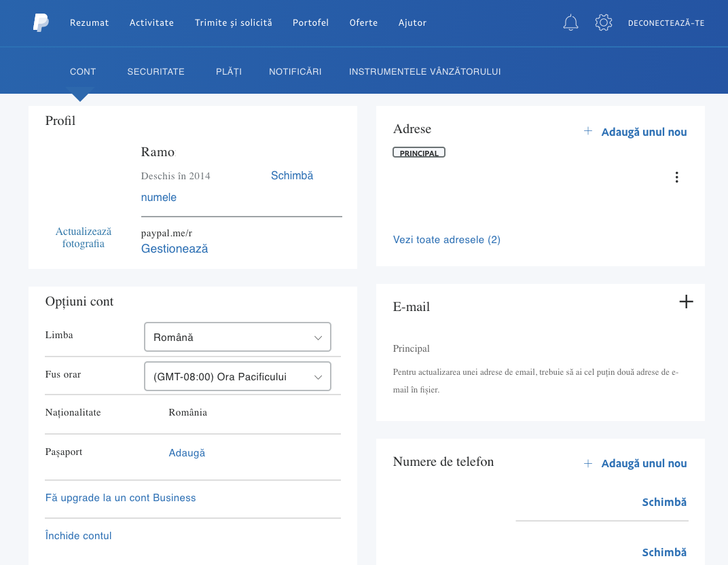Open the Activitate menu item

click(x=151, y=22)
